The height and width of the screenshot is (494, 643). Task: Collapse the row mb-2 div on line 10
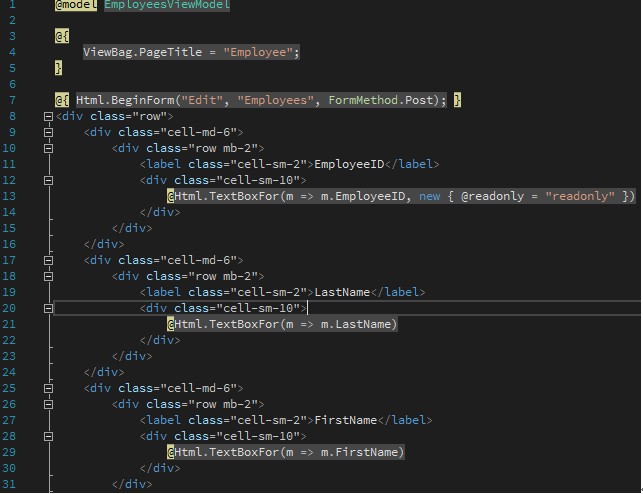48,148
